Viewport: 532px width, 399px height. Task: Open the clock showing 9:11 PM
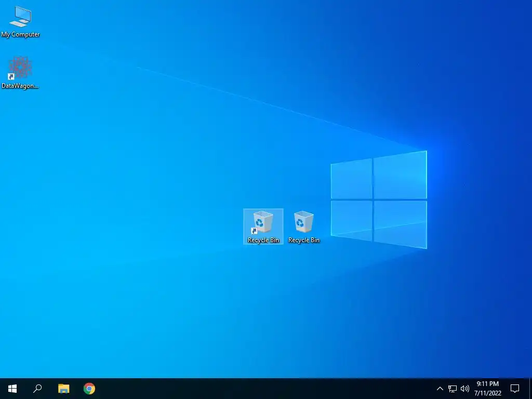(x=487, y=389)
